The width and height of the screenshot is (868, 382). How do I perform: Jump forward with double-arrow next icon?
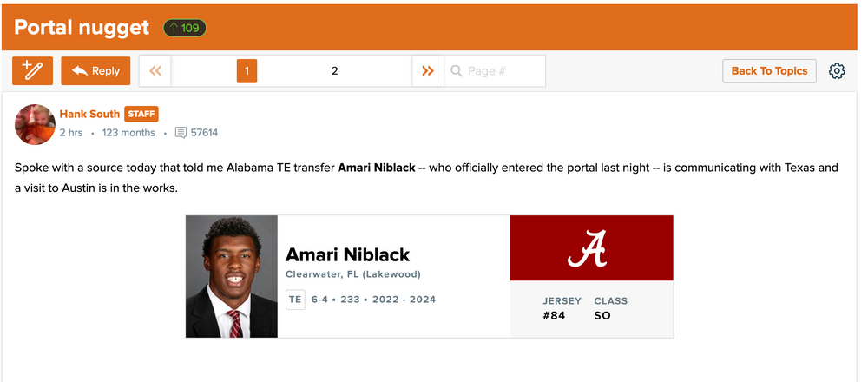click(427, 71)
